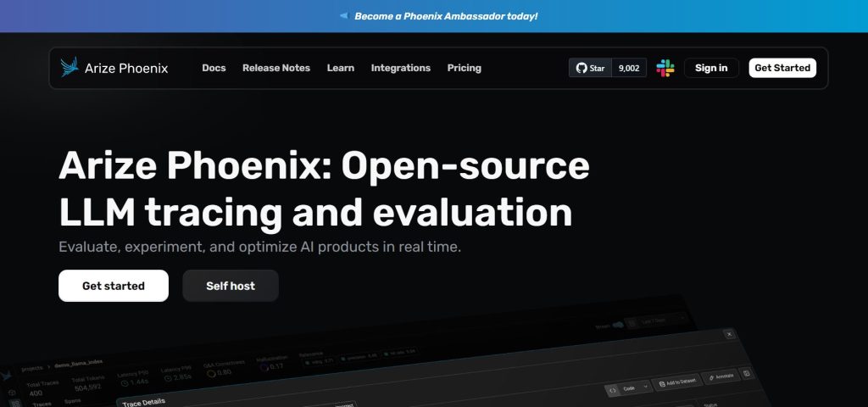The height and width of the screenshot is (407, 868).
Task: Click the white hero Get started button
Action: pyautogui.click(x=114, y=286)
